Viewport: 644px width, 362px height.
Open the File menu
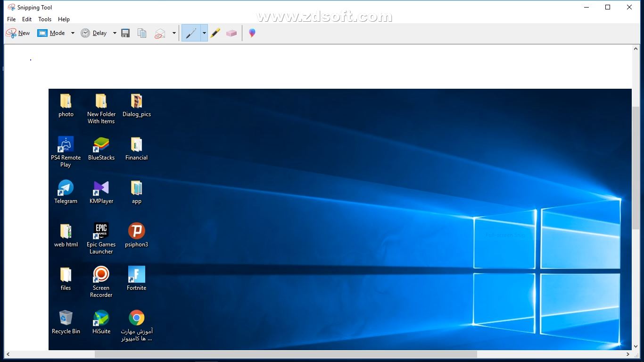(x=11, y=19)
